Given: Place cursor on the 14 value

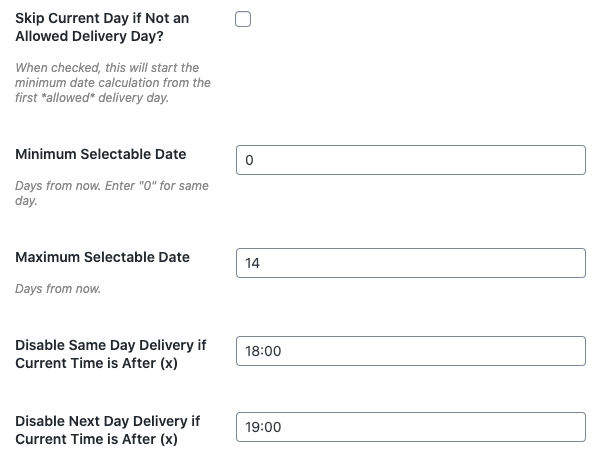Looking at the screenshot, I should [252, 264].
